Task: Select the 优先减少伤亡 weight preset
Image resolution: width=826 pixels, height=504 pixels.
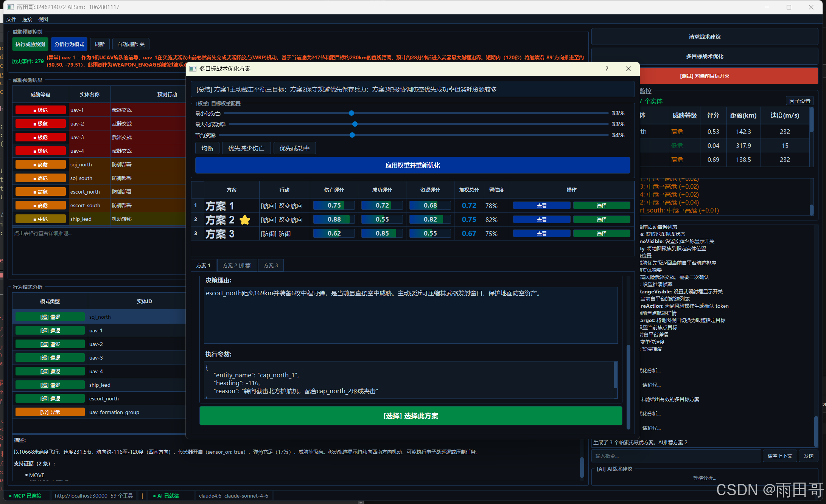Action: tap(246, 148)
